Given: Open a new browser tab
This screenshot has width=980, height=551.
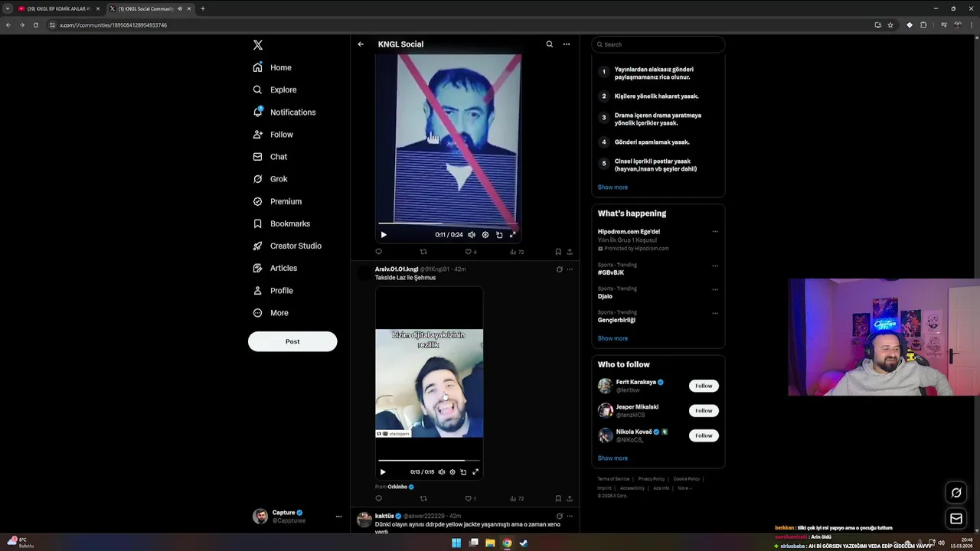Looking at the screenshot, I should pos(203,8).
